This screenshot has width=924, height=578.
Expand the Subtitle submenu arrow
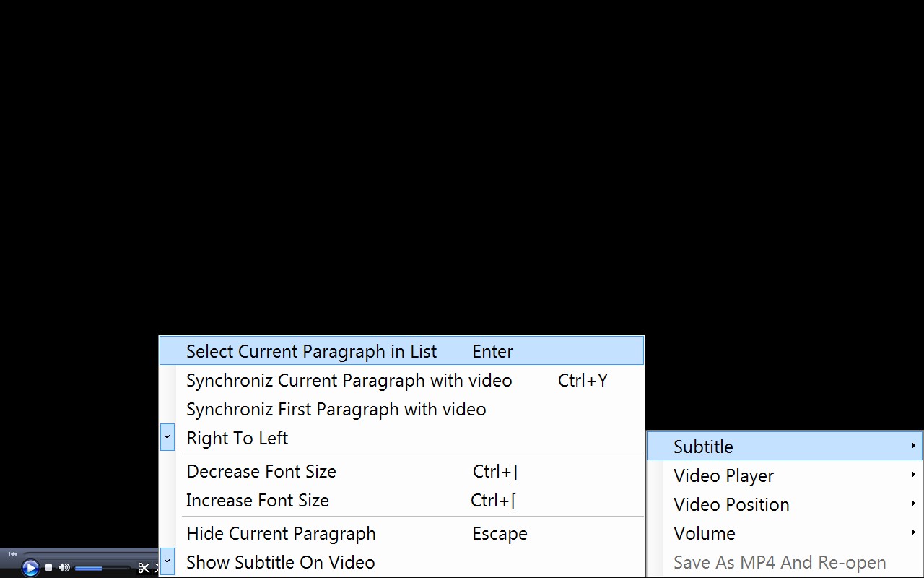point(914,446)
